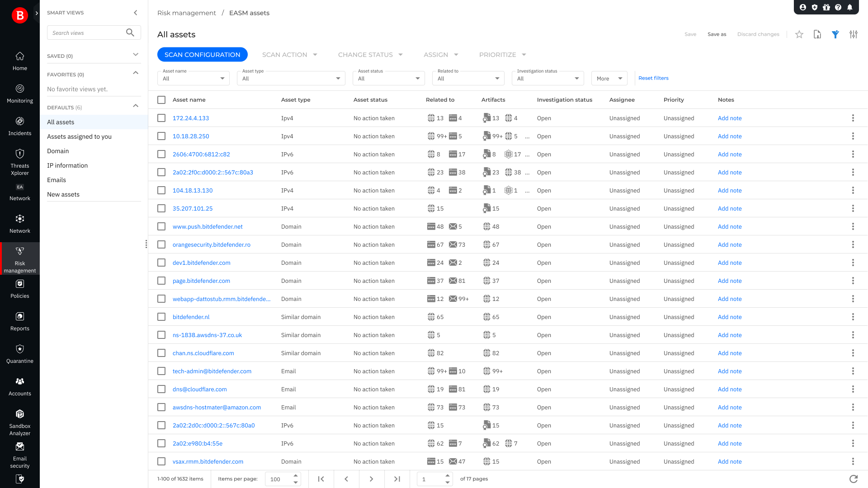The width and height of the screenshot is (868, 488).
Task: Click the refresh icon at bottom right
Action: (x=853, y=479)
